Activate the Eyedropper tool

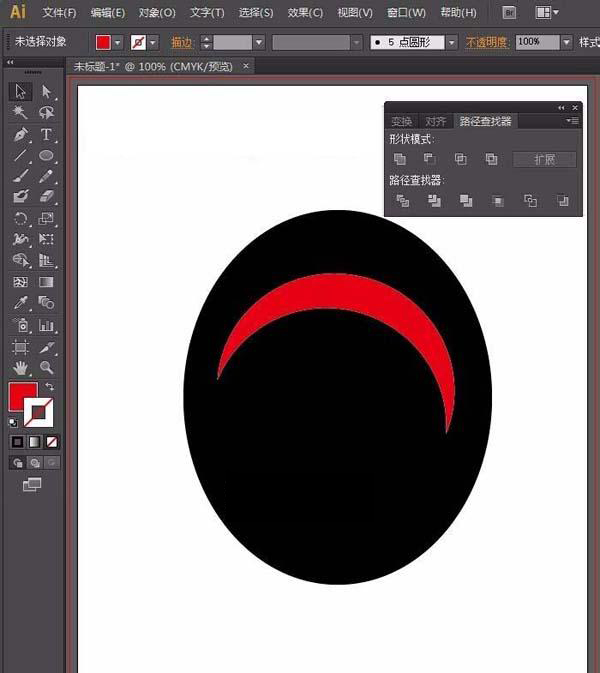(x=21, y=304)
